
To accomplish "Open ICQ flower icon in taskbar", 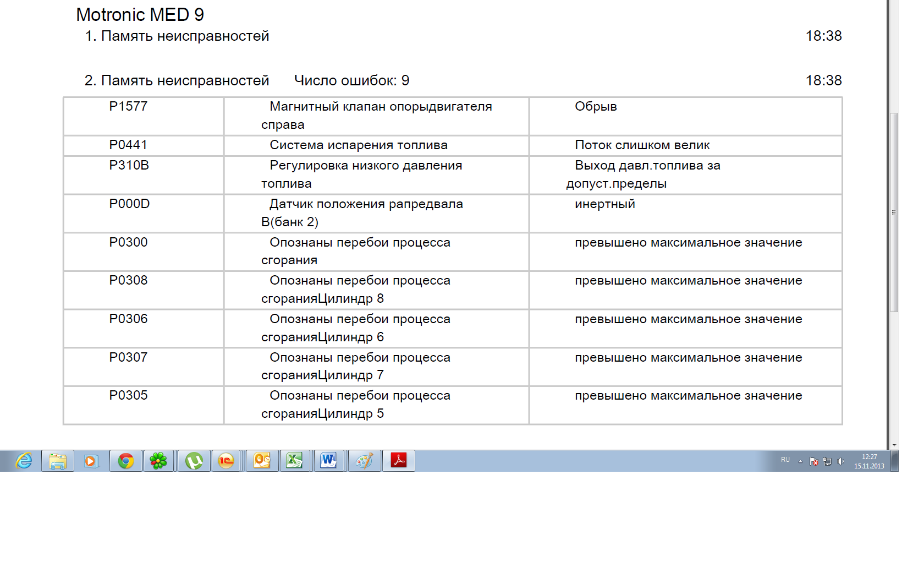I will tap(159, 461).
